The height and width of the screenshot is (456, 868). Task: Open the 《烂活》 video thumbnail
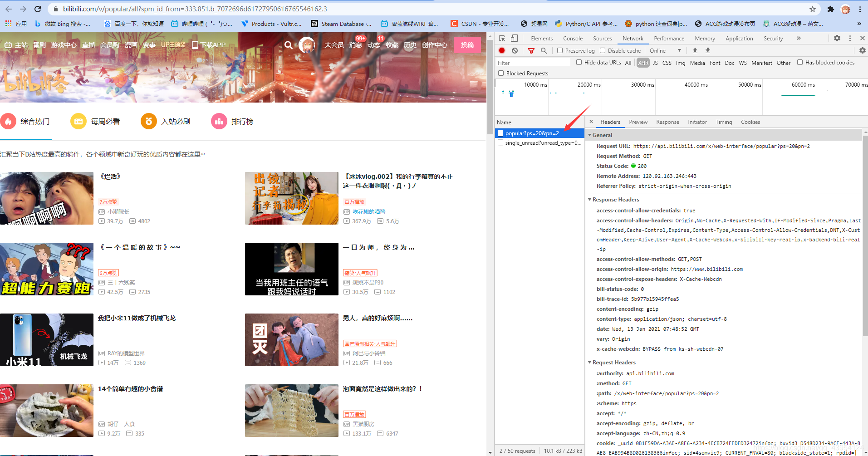(47, 198)
